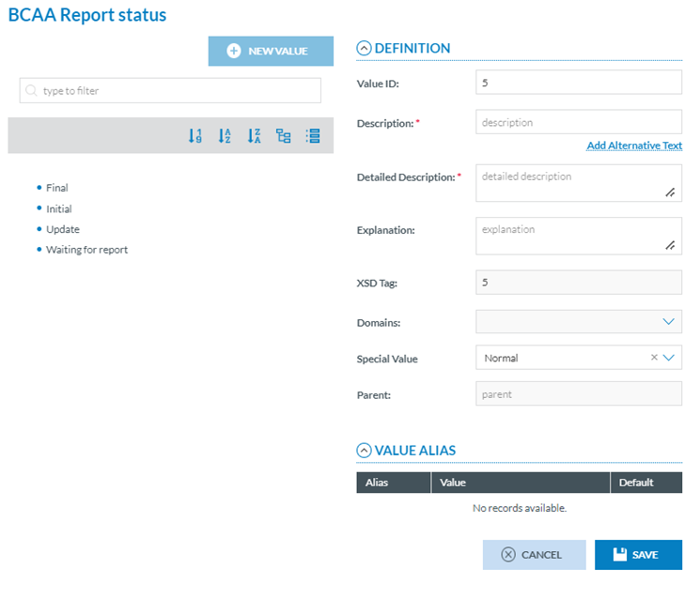Select the Waiting for report value
Image resolution: width=700 pixels, height=599 pixels.
(86, 250)
